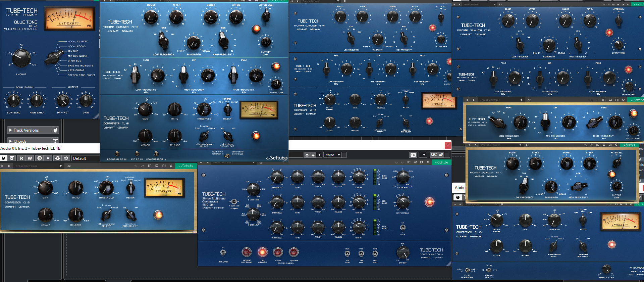This screenshot has height=282, width=644.
Task: Click undo arrow in bottom-left CL 1B toolbar
Action: coord(136,166)
